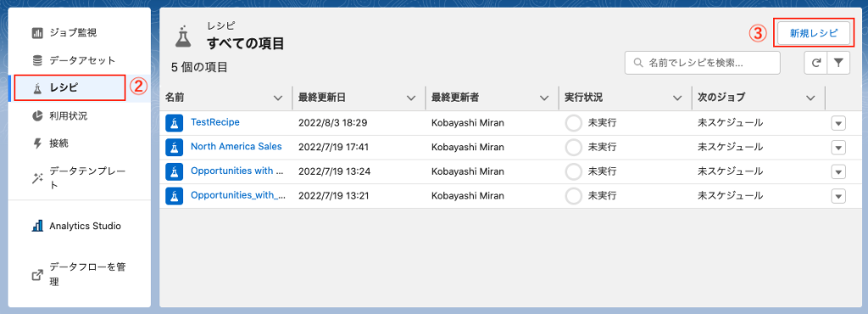This screenshot has width=868, height=314.
Task: Open the filter funnel icon
Action: pyautogui.click(x=838, y=63)
